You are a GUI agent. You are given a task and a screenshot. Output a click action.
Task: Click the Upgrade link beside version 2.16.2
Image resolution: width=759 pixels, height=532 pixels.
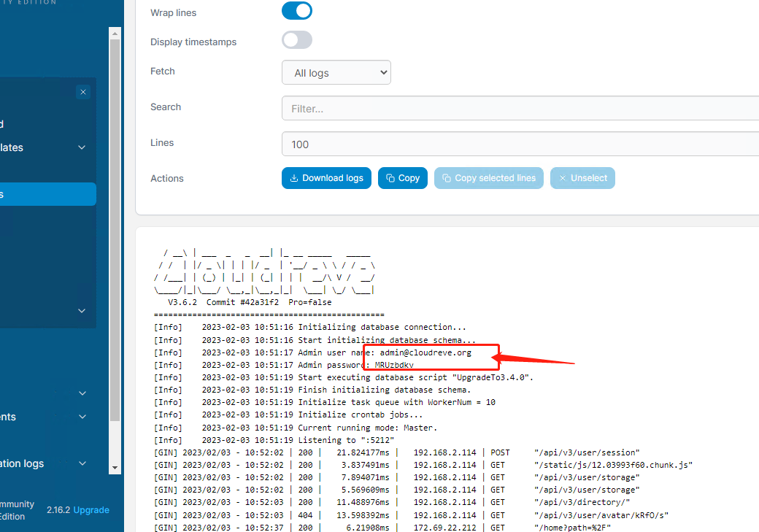coord(91,510)
